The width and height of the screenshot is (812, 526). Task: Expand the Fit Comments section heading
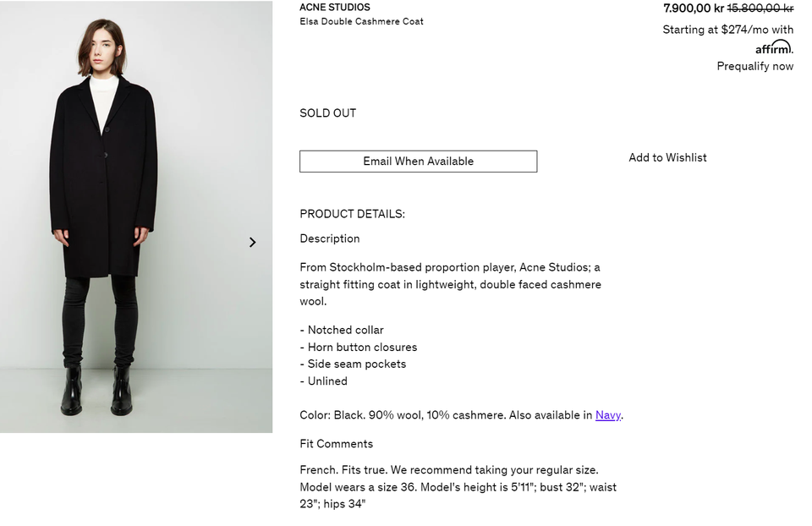336,444
